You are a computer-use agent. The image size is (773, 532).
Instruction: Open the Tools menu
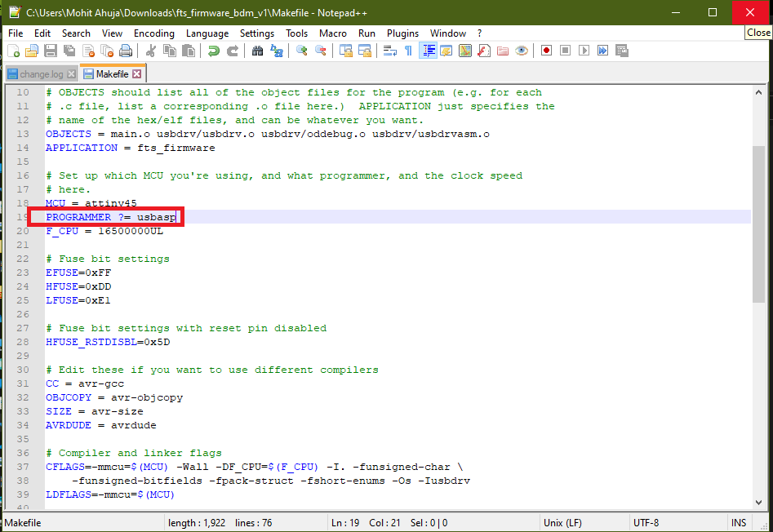296,33
